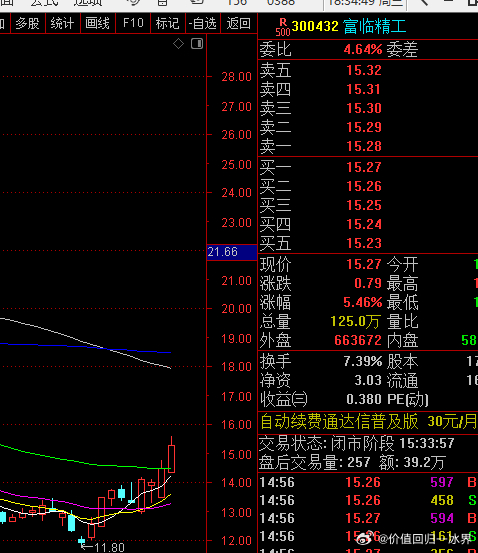Screen dimensions: 478x553
Task: Click the 最高 label
Action: click(x=402, y=283)
